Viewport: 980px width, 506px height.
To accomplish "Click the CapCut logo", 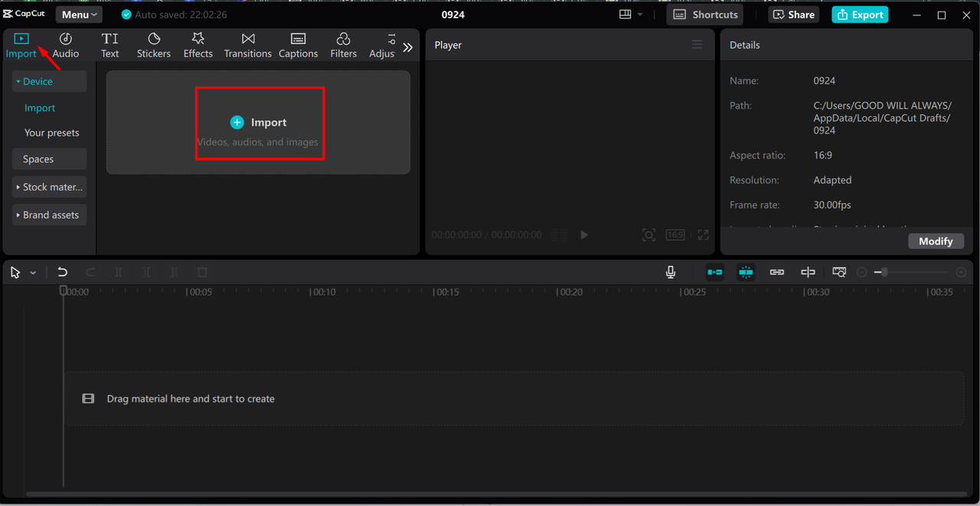I will click(x=25, y=14).
